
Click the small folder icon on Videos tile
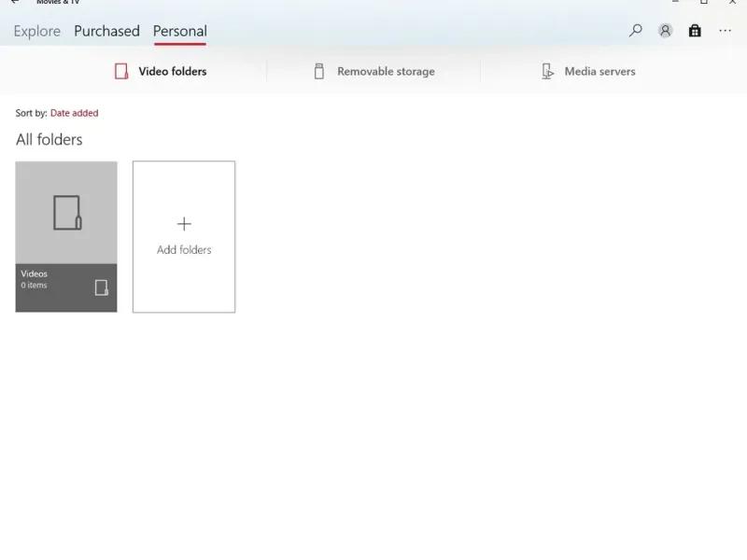pos(102,287)
